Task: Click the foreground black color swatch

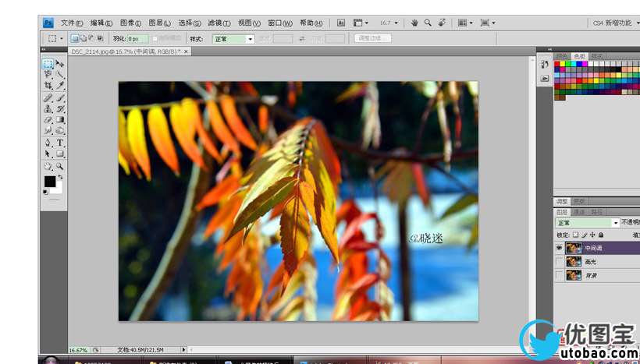Action: coord(49,182)
